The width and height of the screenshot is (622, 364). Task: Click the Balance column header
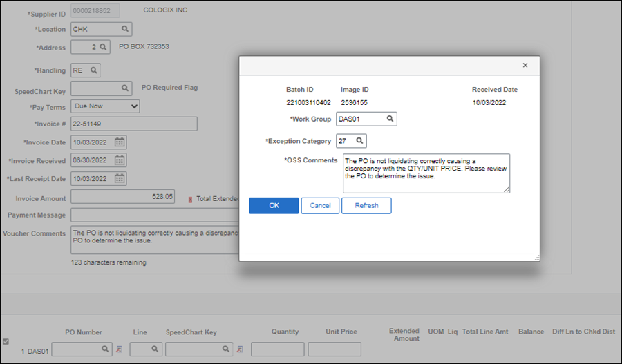coord(531,332)
